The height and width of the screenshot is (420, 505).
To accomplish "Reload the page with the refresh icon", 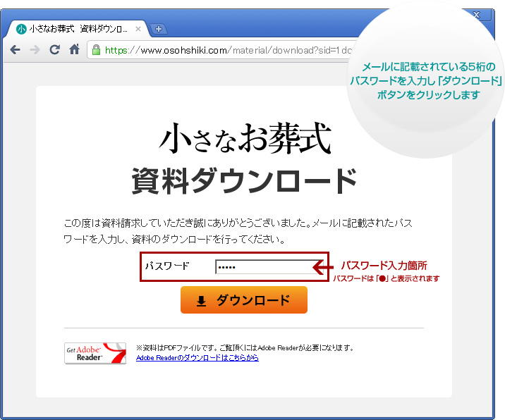I will (x=55, y=49).
